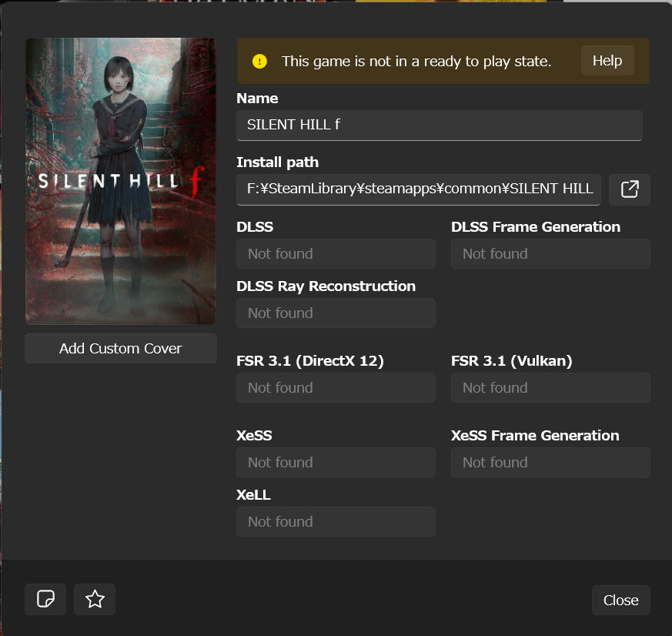672x636 pixels.
Task: Select DLSS Ray Reconstruction Not found field
Action: [x=336, y=313]
